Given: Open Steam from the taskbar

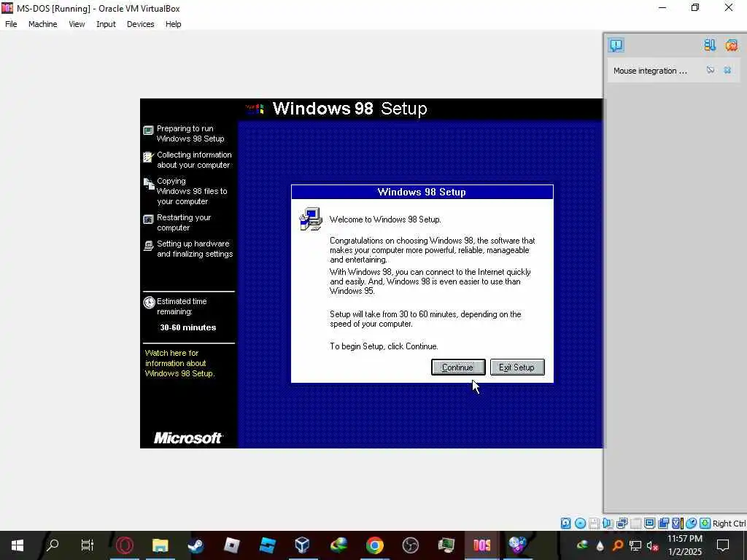Looking at the screenshot, I should pos(196,545).
